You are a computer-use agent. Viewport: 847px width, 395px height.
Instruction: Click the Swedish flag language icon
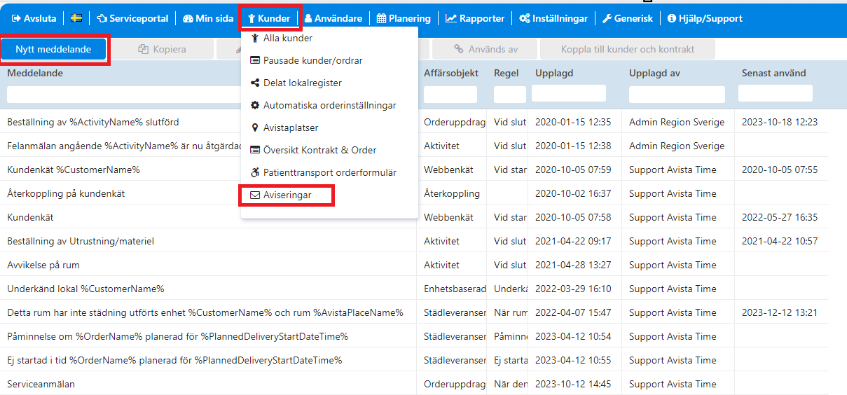pyautogui.click(x=76, y=18)
